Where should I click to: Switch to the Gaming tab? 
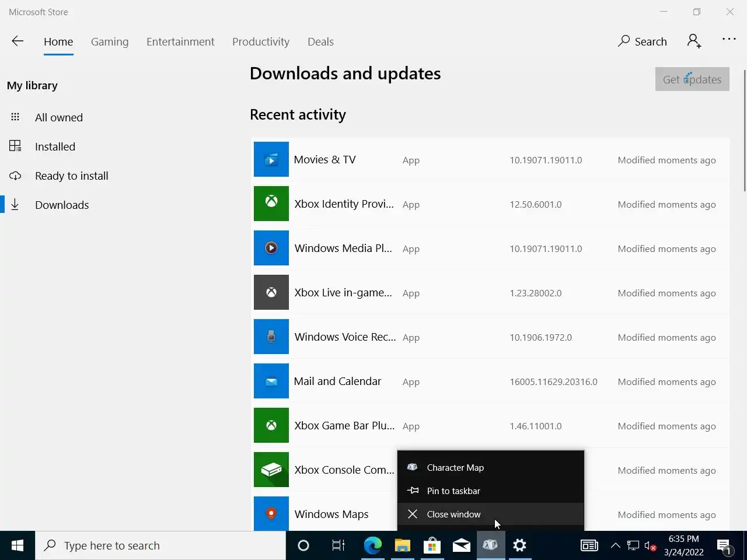(110, 41)
